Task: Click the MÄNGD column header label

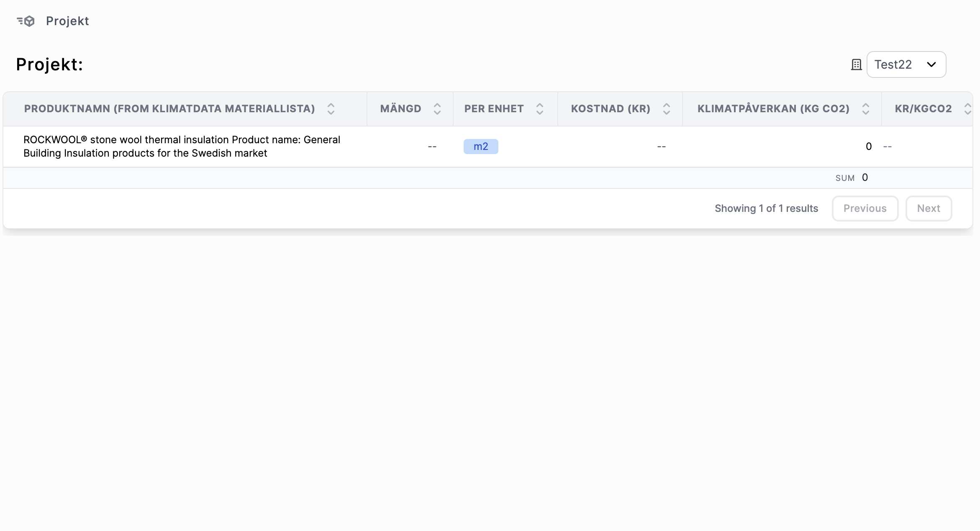Action: pyautogui.click(x=400, y=109)
